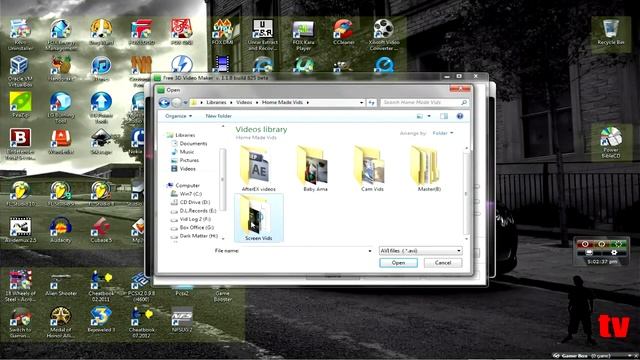The height and width of the screenshot is (360, 640).
Task: Open the NFSUG 2 desktop shortcut
Action: pos(182,319)
